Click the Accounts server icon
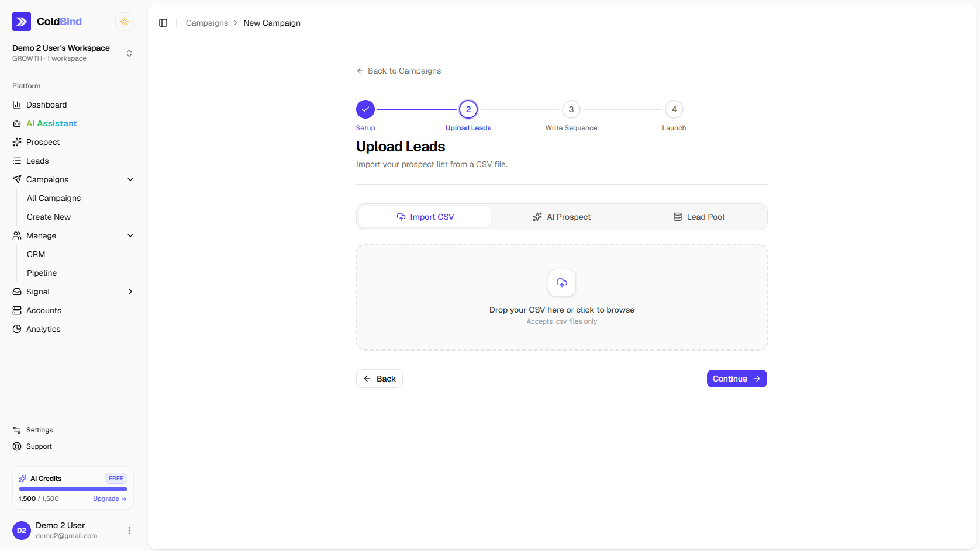 tap(17, 310)
